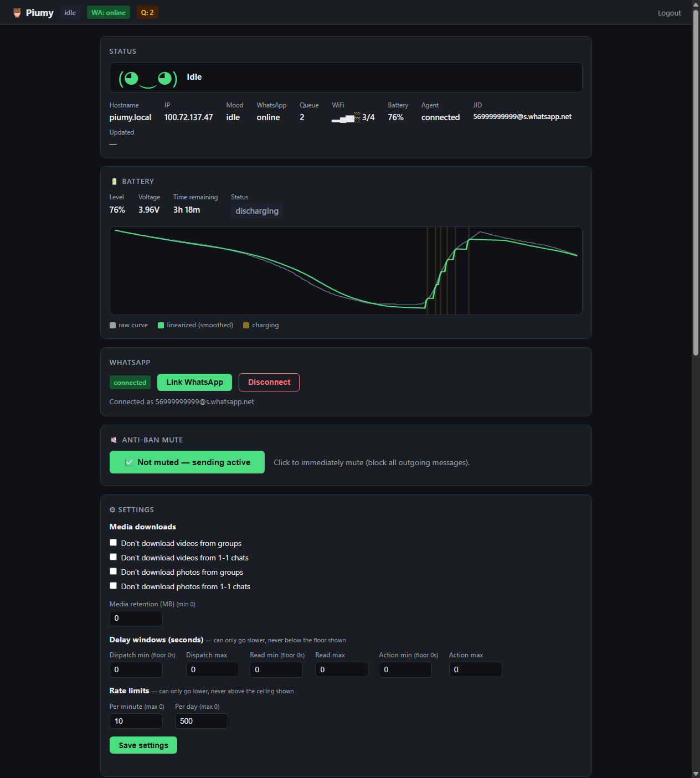Click the WiFi 3/4 strength text
This screenshot has height=778, width=700.
(368, 117)
